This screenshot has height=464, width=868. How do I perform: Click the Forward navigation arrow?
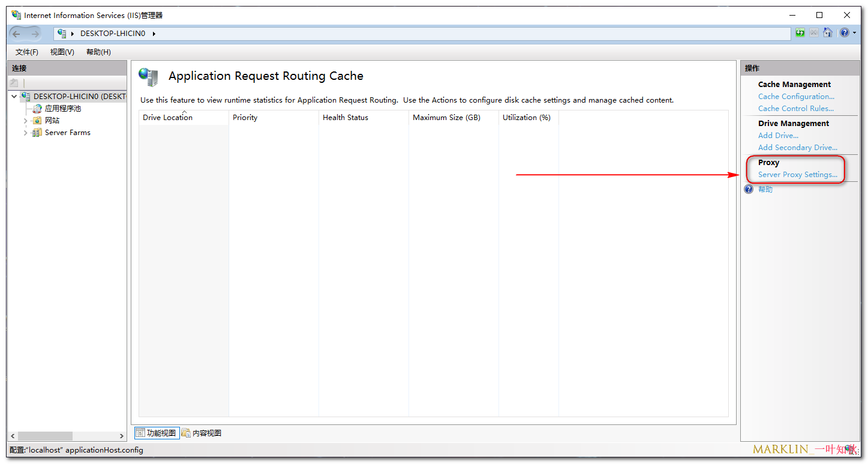click(x=35, y=34)
